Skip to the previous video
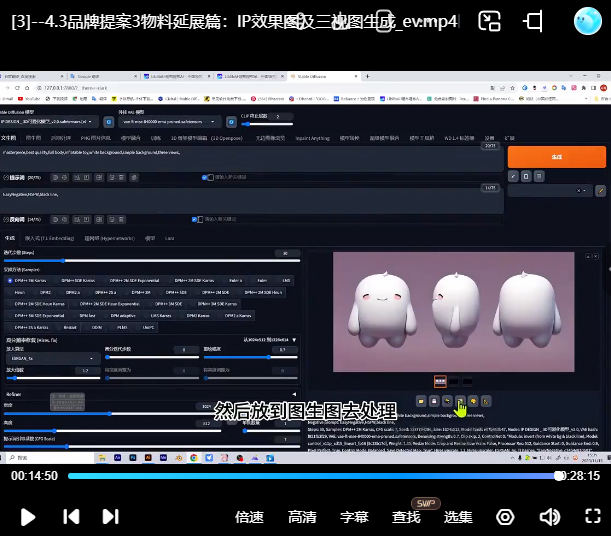The height and width of the screenshot is (536, 611). [71, 517]
